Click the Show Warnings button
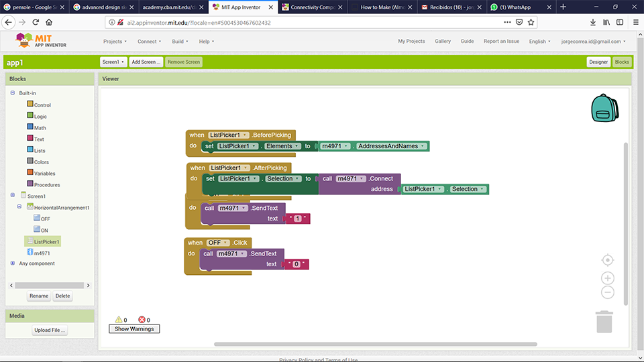 click(134, 328)
